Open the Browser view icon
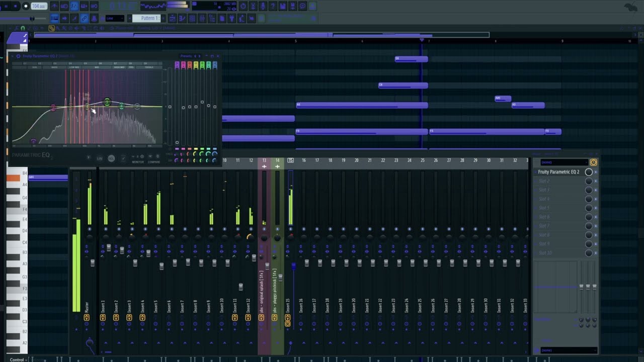This screenshot has width=644, height=362. coord(212,18)
